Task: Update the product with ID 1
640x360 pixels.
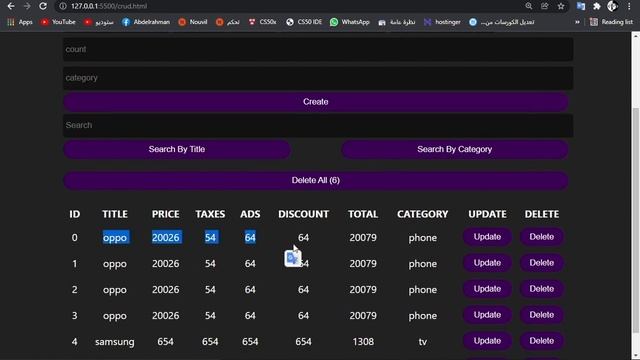Action: [x=487, y=263]
